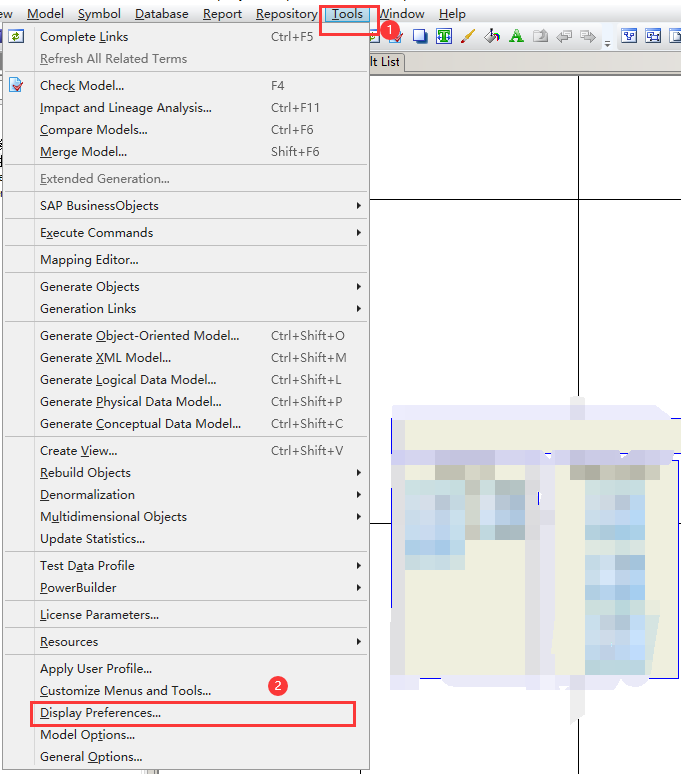
Task: Click the left-pointing gray arrow toolbar icon
Action: pyautogui.click(x=564, y=37)
